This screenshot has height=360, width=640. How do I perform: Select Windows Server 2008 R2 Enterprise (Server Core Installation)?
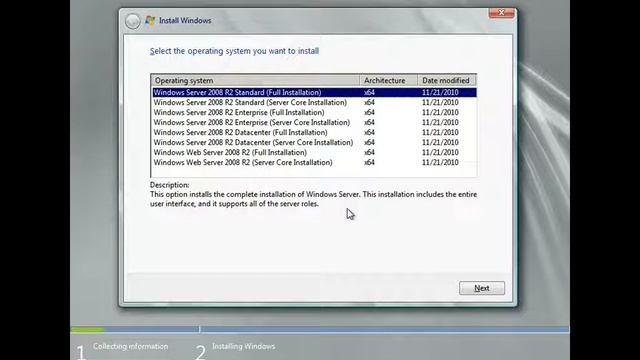click(314, 122)
